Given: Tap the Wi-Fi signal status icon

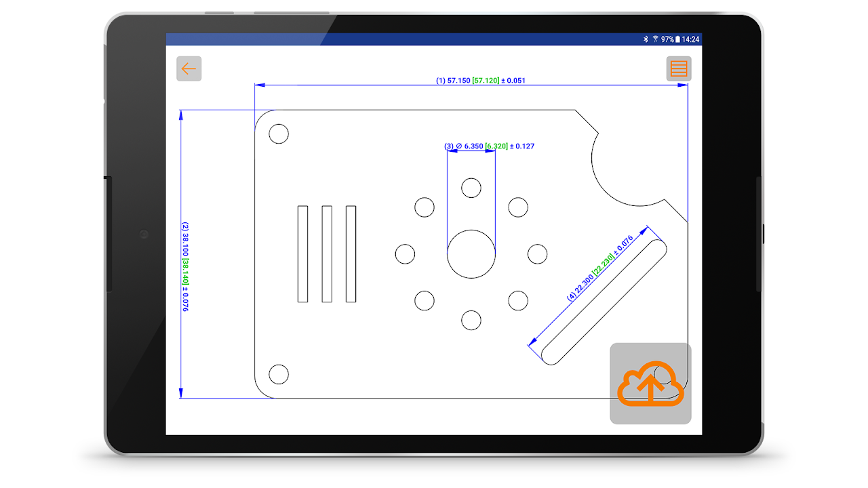Looking at the screenshot, I should click(x=655, y=39).
